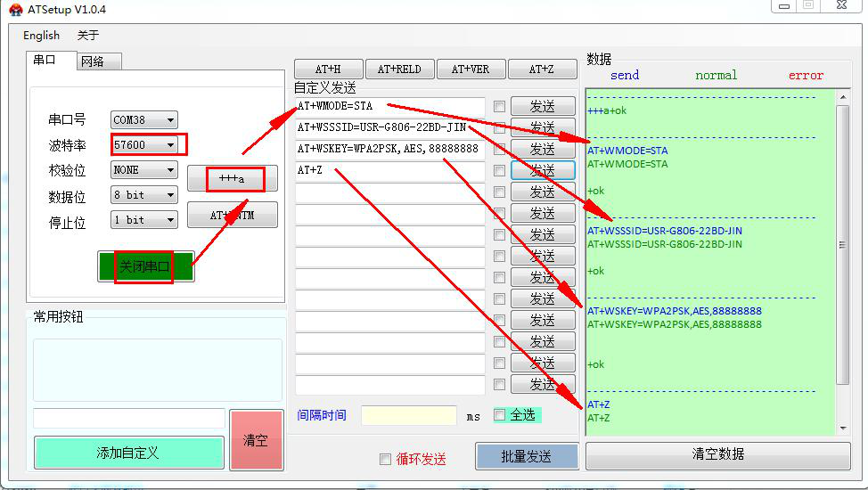
Task: Click the AT+RELD quick command button
Action: (398, 69)
